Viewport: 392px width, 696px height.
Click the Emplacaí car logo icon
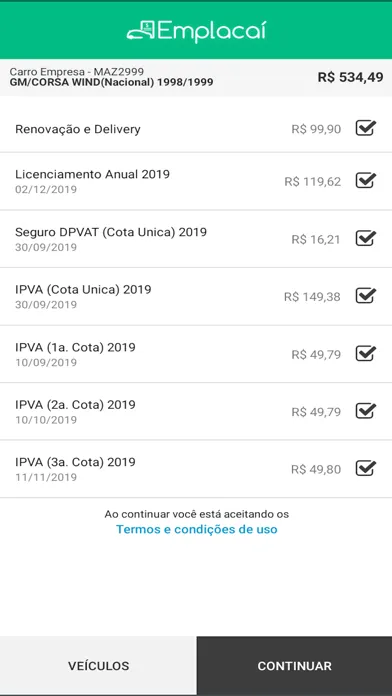[141, 31]
